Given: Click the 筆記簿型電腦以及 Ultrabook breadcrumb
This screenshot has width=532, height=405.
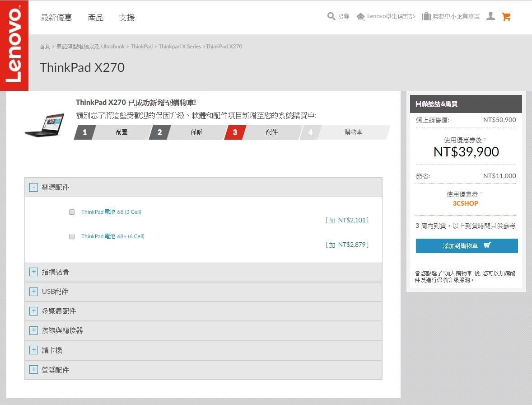Looking at the screenshot, I should (x=90, y=47).
